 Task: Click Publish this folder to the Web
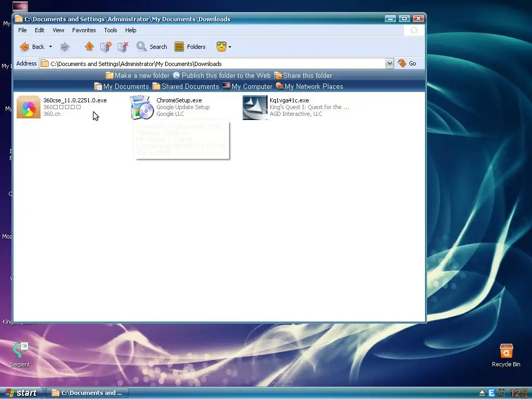coord(222,75)
